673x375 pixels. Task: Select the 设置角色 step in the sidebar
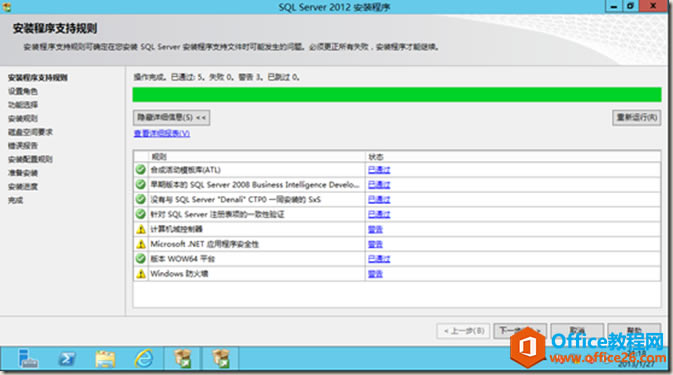coord(23,91)
